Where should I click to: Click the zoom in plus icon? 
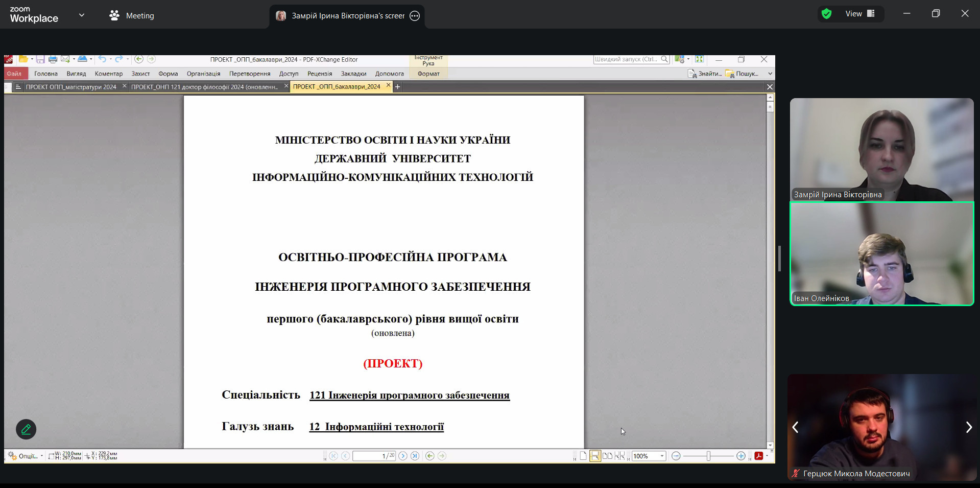coord(740,456)
